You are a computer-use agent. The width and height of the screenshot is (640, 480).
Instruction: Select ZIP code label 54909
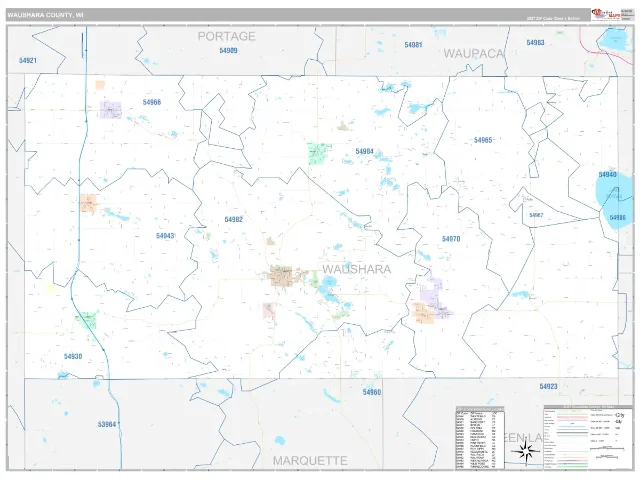click(228, 51)
